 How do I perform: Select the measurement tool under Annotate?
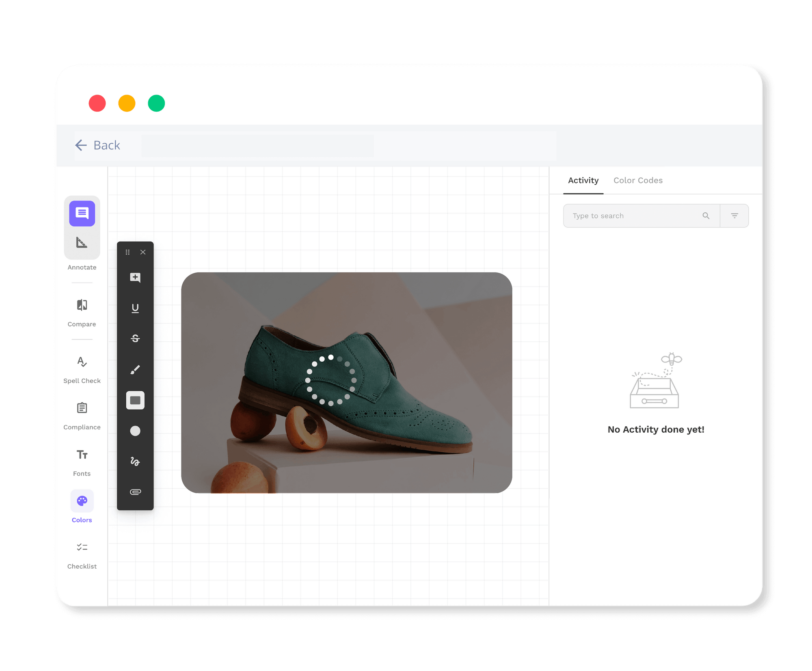pyautogui.click(x=82, y=243)
